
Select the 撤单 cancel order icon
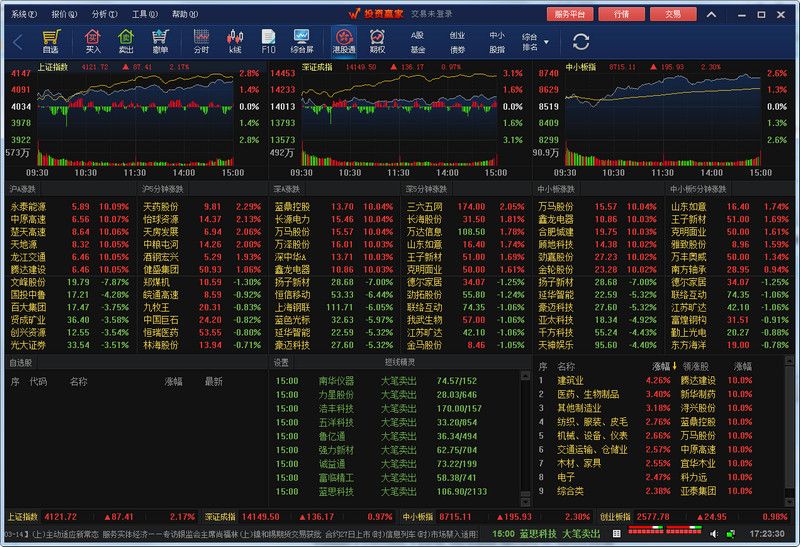pos(160,41)
